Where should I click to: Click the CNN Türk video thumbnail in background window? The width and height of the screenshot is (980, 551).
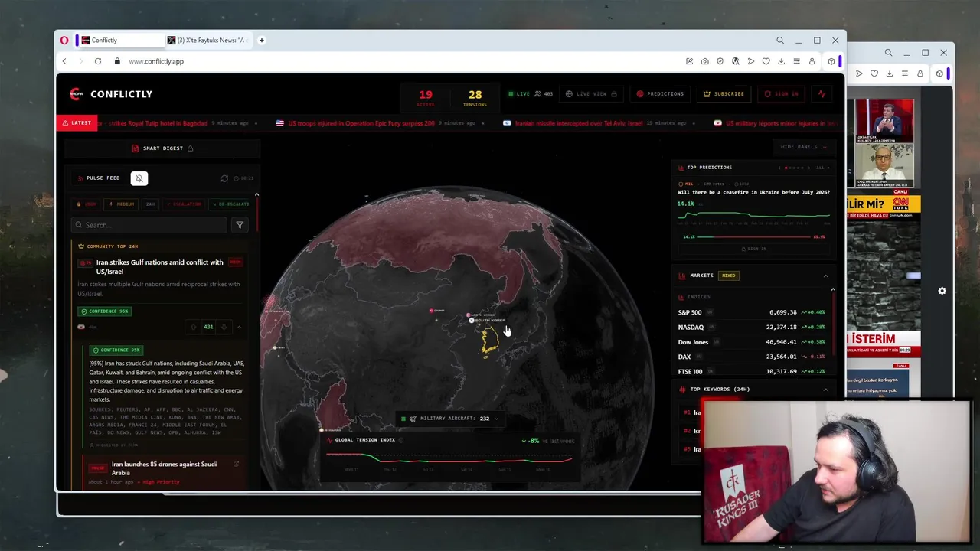pos(885,143)
